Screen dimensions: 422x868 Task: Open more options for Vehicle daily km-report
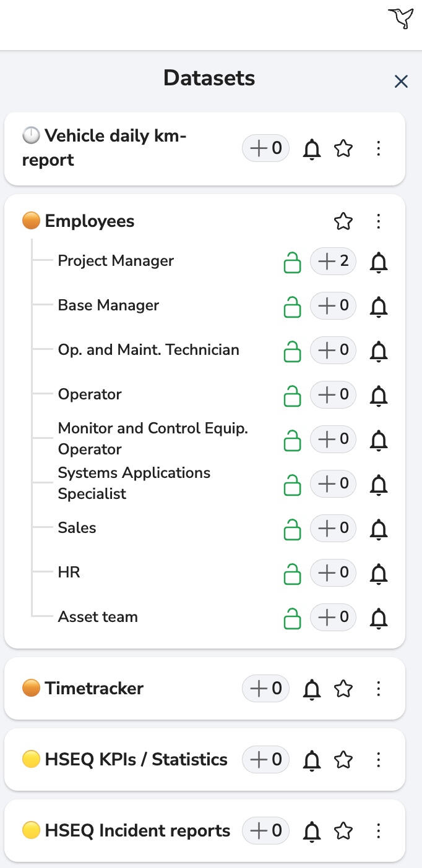(379, 148)
